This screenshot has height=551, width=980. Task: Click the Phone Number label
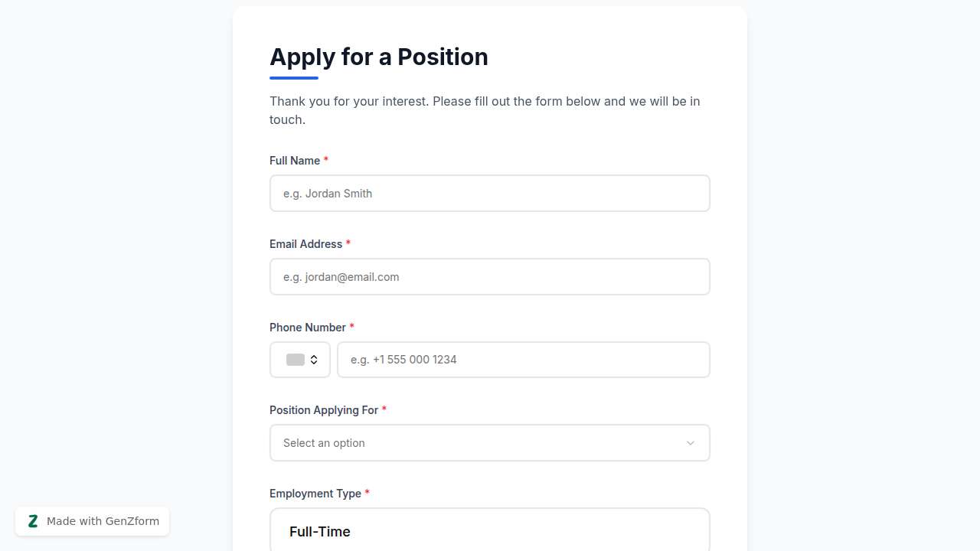point(308,327)
